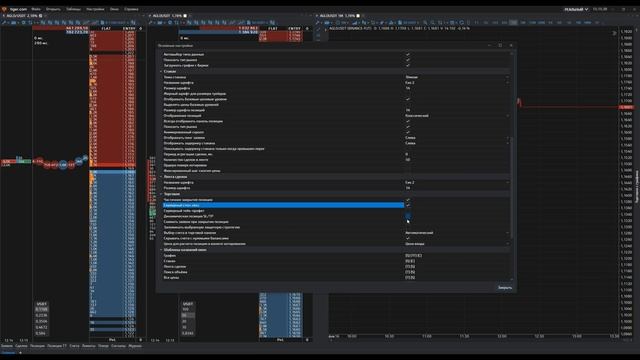This screenshot has width=640, height=360.
Task: Click gear icon right of ENTRY in middle order book
Action: [x=307, y=29]
